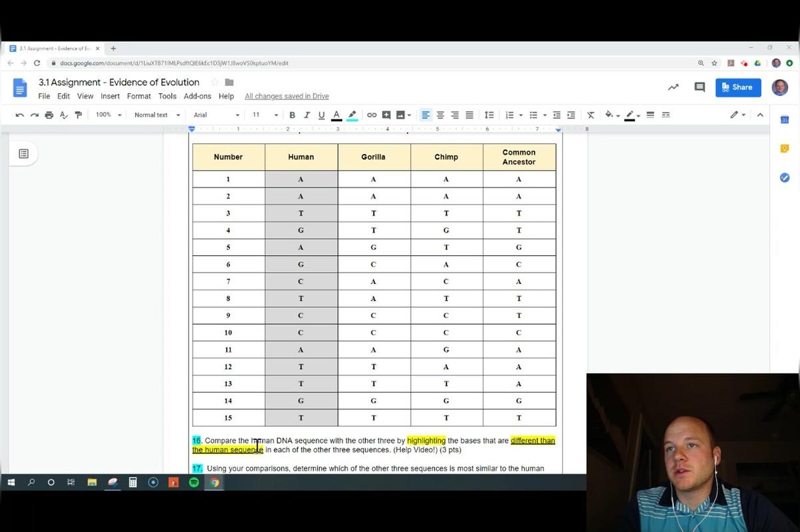Screen dimensions: 800x532
Task: Toggle the numbered list option
Action: 512,115
